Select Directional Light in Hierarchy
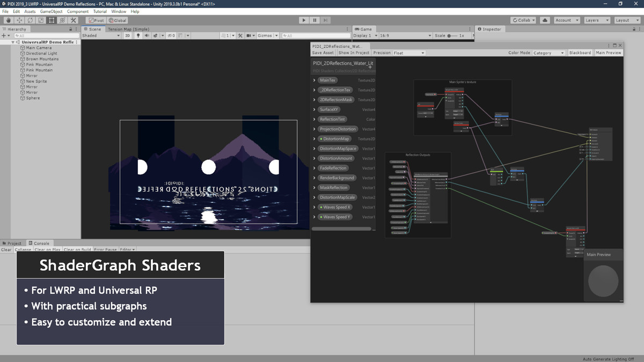The image size is (644, 362). coord(41,54)
